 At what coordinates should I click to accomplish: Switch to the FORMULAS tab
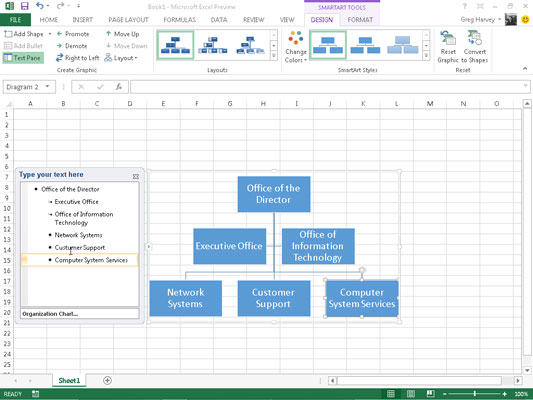[x=179, y=20]
